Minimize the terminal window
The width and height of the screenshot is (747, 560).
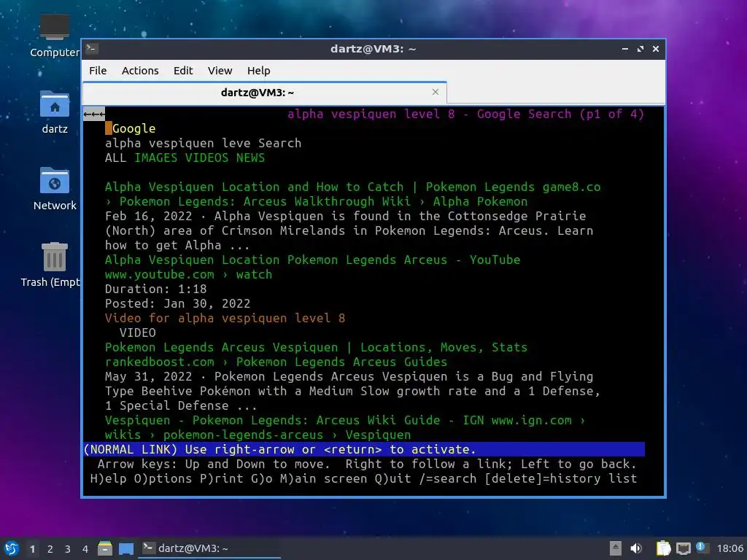pos(624,49)
